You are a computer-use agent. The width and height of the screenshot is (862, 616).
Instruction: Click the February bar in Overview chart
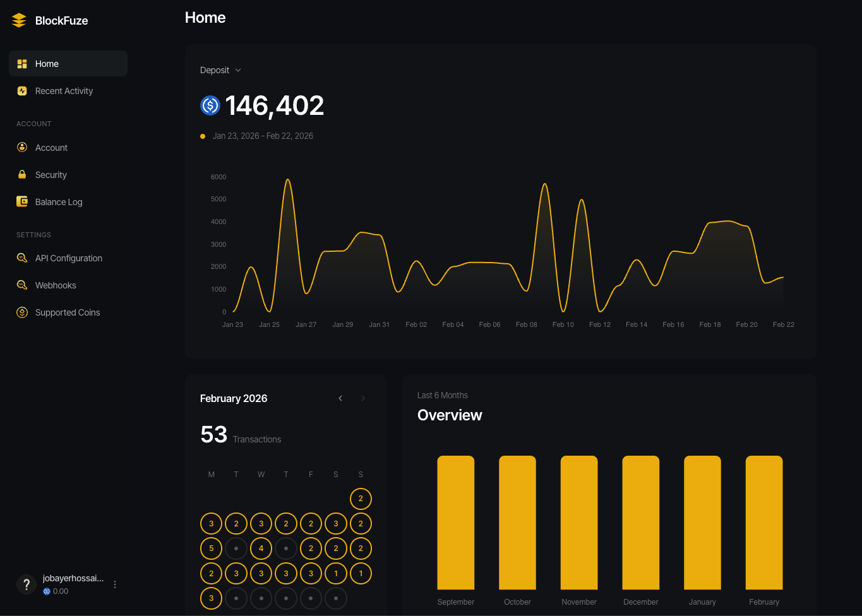pyautogui.click(x=764, y=523)
